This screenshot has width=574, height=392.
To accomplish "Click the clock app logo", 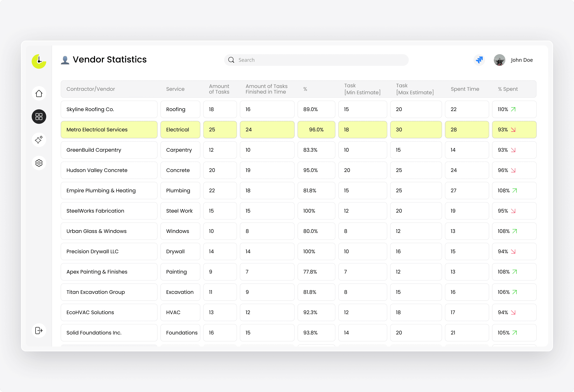I will click(39, 61).
